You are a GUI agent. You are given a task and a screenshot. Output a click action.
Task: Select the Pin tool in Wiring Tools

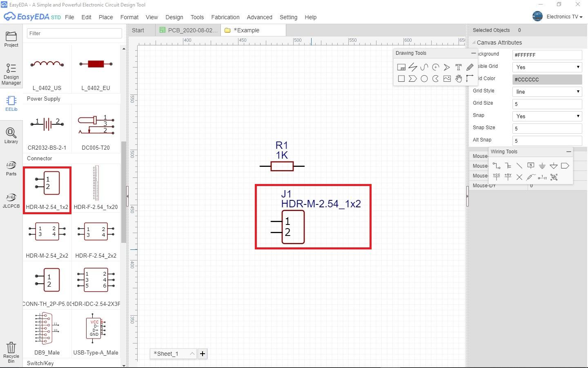coord(542,177)
